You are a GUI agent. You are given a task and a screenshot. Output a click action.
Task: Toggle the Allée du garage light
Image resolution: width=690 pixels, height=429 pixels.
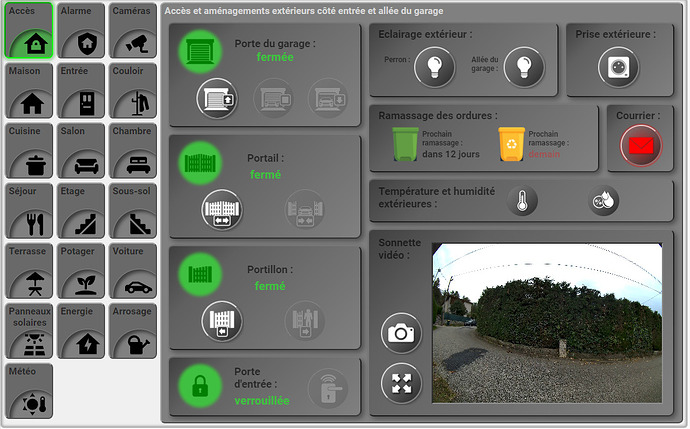[x=524, y=67]
